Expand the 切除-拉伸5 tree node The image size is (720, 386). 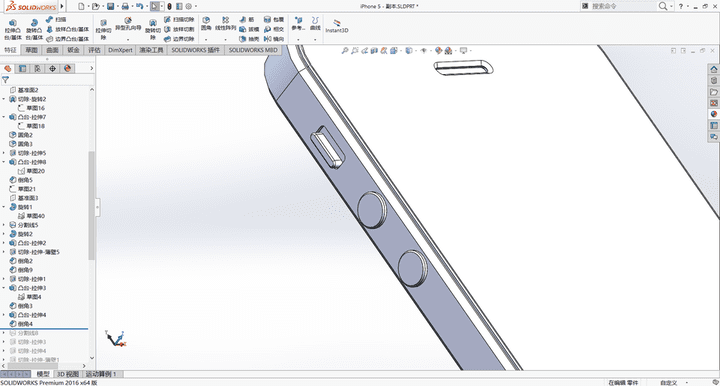pos(4,153)
